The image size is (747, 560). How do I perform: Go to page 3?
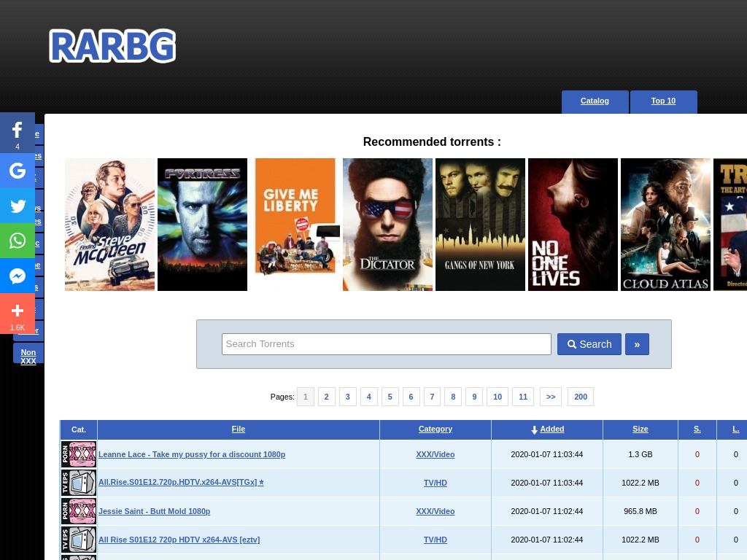[348, 397]
